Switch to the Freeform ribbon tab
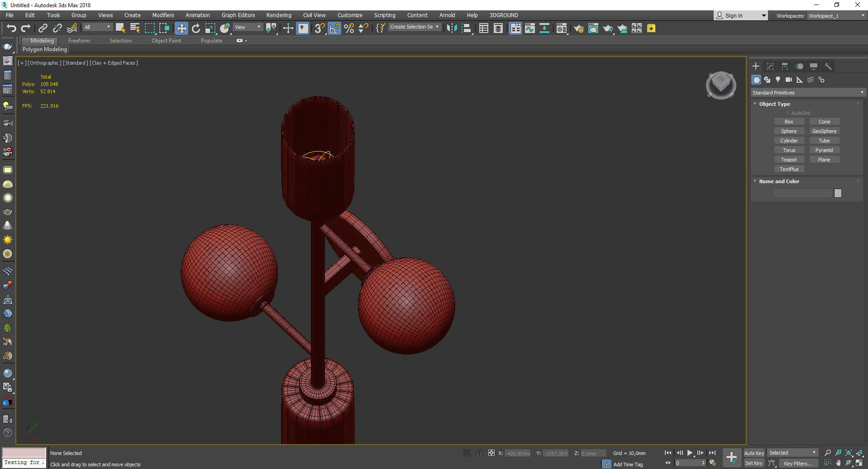This screenshot has width=868, height=469. pyautogui.click(x=79, y=41)
